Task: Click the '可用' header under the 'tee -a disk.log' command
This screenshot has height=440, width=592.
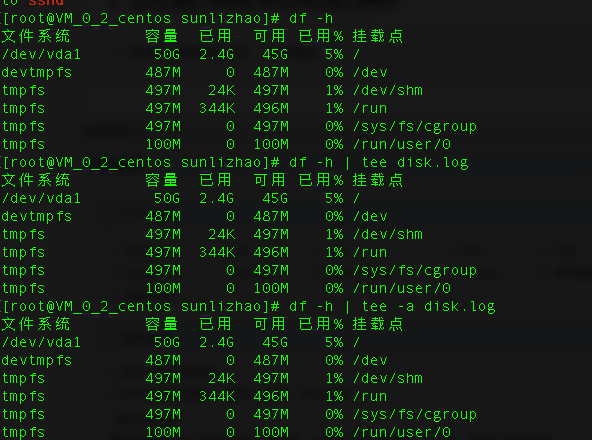Action: pos(270,324)
